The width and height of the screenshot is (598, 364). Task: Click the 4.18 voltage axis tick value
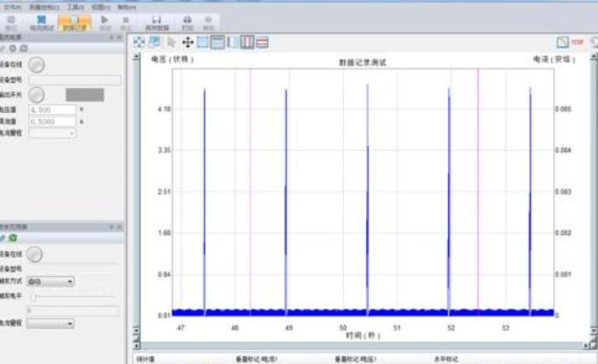point(164,109)
